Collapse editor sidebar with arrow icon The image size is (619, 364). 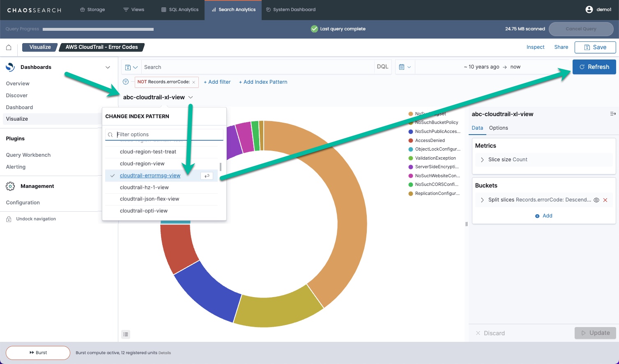pyautogui.click(x=613, y=114)
